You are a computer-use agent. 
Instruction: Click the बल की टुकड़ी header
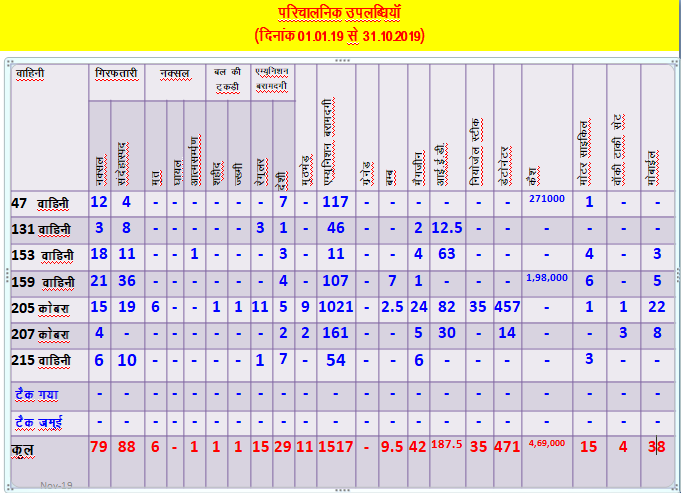[227, 79]
